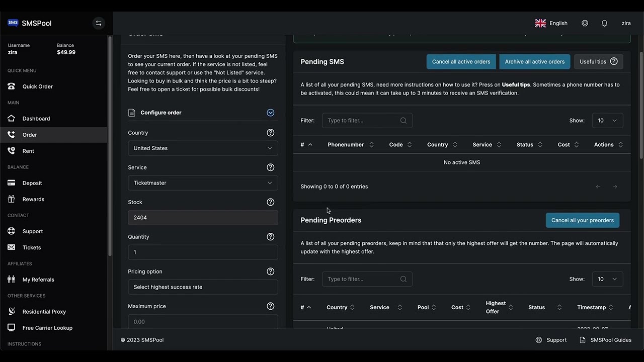644x362 pixels.
Task: Show help for Maximum price field
Action: point(271,306)
